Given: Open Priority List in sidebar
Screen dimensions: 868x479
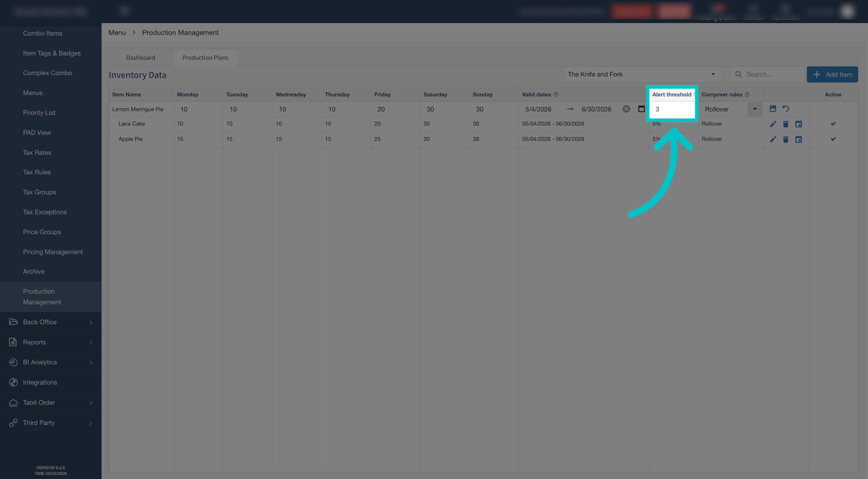Looking at the screenshot, I should tap(39, 113).
